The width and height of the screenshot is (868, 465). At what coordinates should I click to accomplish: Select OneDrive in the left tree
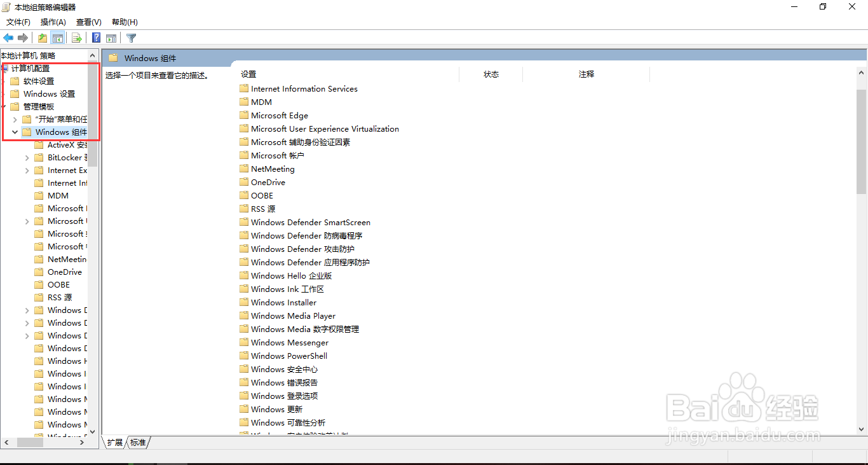[65, 272]
